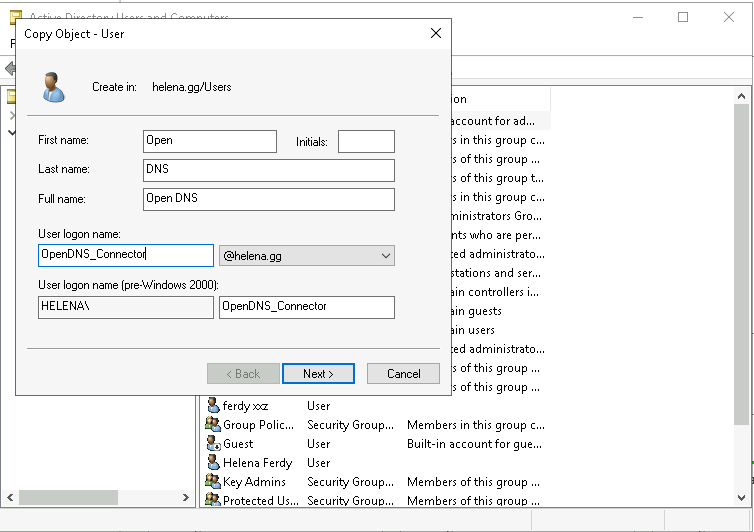Focus the Initials text box
This screenshot has width=754, height=532.
pyautogui.click(x=366, y=141)
